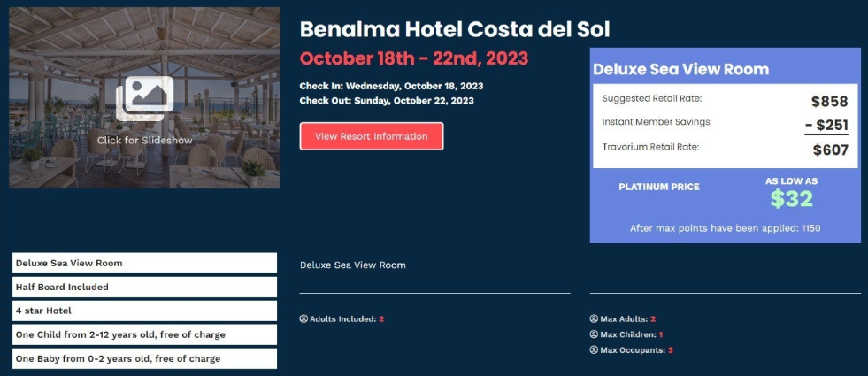Select the Deluxe Sea View Room list row
Image resolution: width=868 pixels, height=376 pixels.
click(144, 263)
